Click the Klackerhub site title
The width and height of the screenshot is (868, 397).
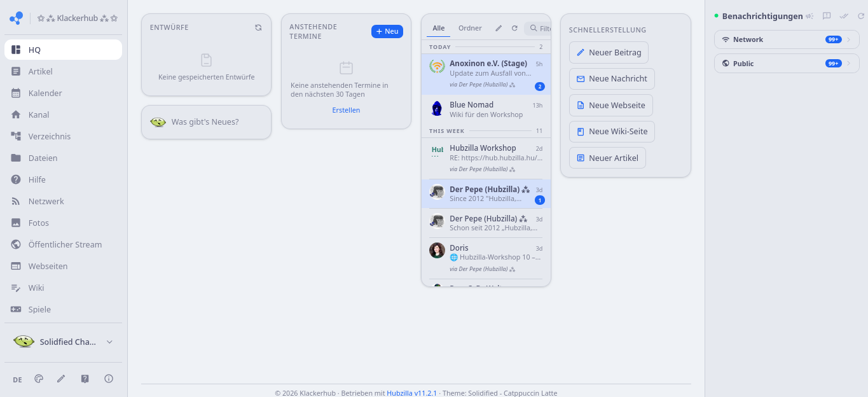point(77,18)
